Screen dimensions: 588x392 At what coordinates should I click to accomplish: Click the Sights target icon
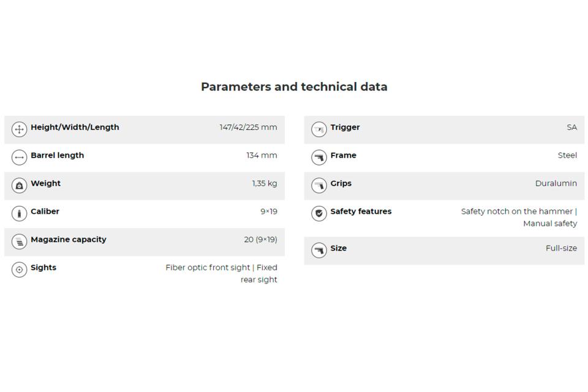tap(19, 269)
